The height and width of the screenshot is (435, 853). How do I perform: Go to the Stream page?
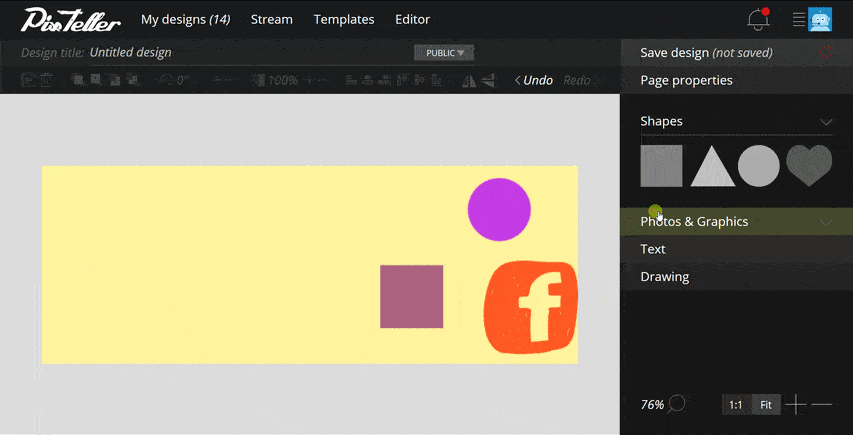pos(271,20)
